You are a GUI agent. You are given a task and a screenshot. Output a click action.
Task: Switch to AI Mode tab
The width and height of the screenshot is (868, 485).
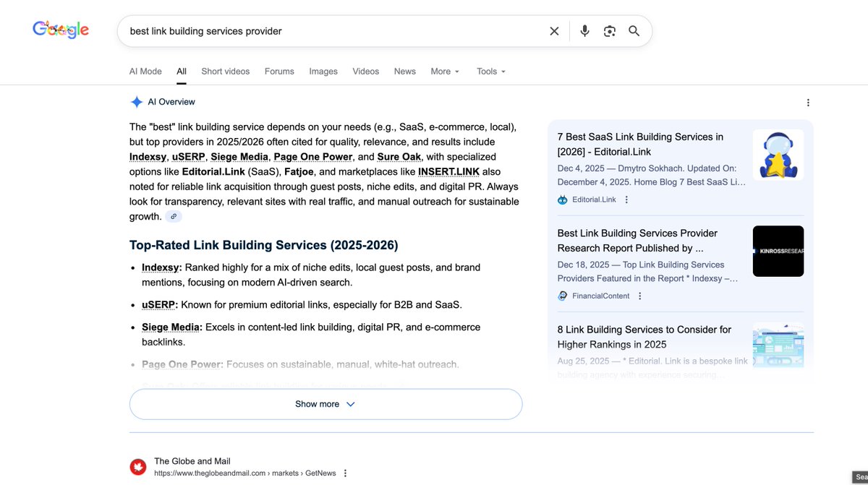pyautogui.click(x=145, y=72)
